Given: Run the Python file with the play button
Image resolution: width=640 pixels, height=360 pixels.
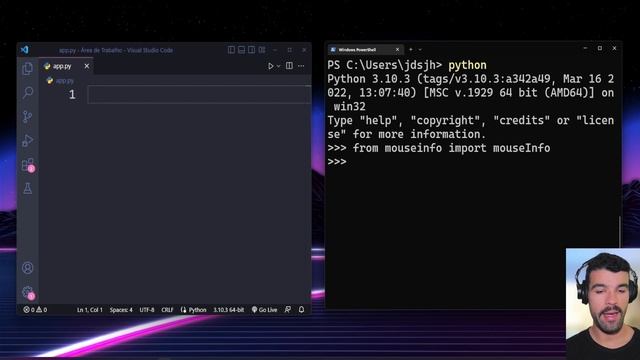Looking at the screenshot, I should click(x=270, y=66).
